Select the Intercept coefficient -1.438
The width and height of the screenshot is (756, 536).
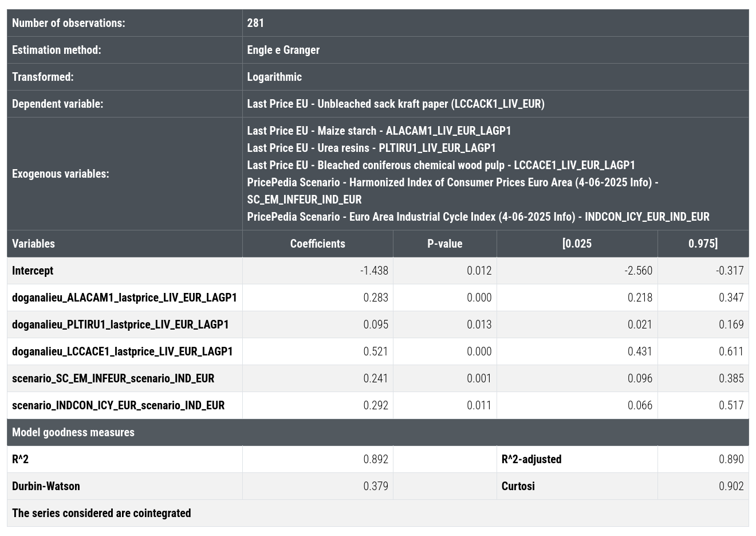click(374, 271)
